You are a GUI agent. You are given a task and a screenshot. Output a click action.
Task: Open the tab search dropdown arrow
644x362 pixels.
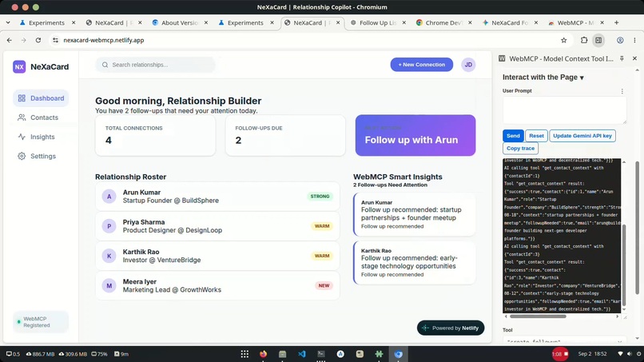[8, 22]
